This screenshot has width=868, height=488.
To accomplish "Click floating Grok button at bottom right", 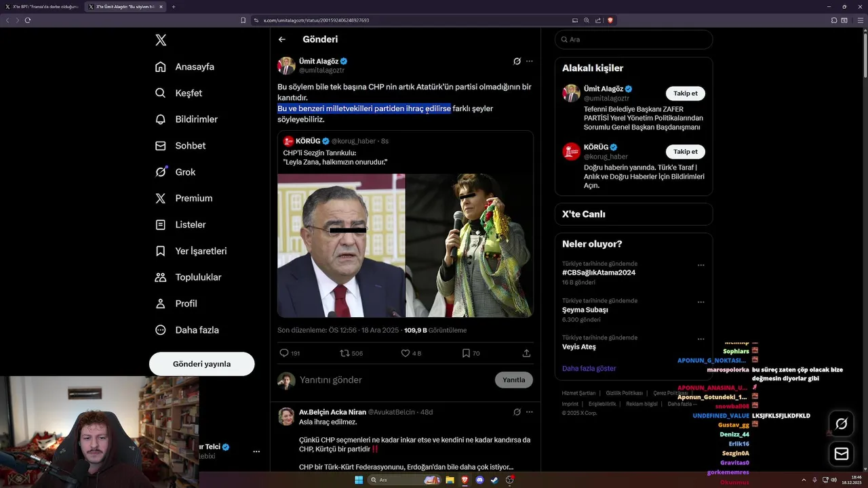I will click(842, 424).
